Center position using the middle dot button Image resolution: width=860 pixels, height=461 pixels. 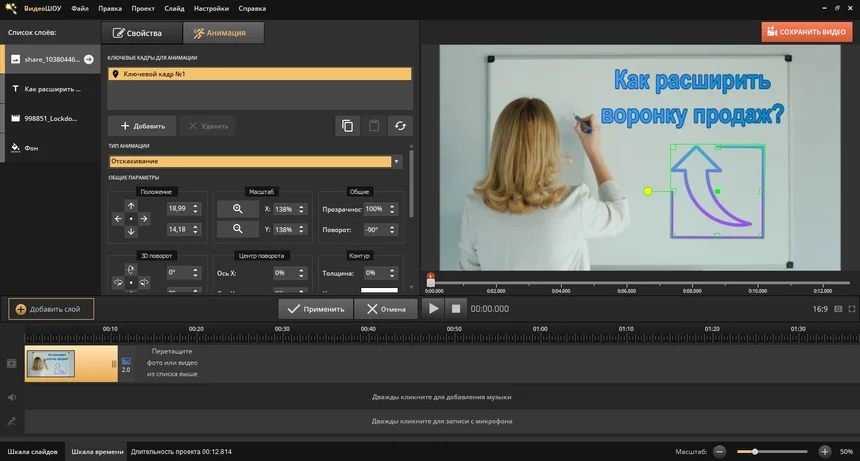131,219
